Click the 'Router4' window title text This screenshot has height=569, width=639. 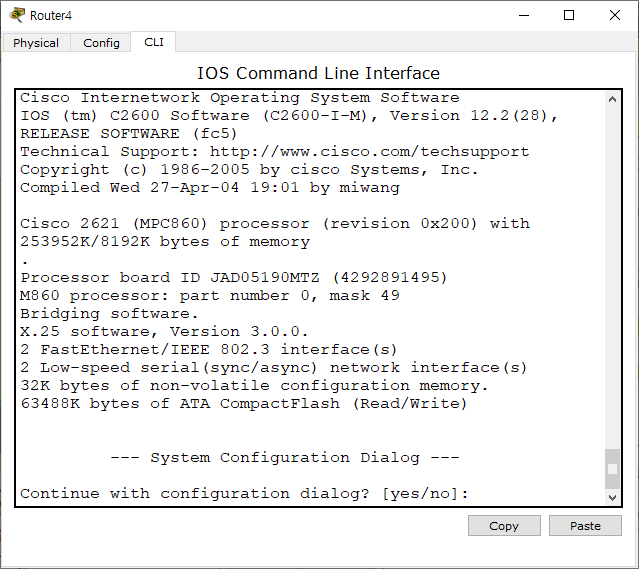point(51,15)
